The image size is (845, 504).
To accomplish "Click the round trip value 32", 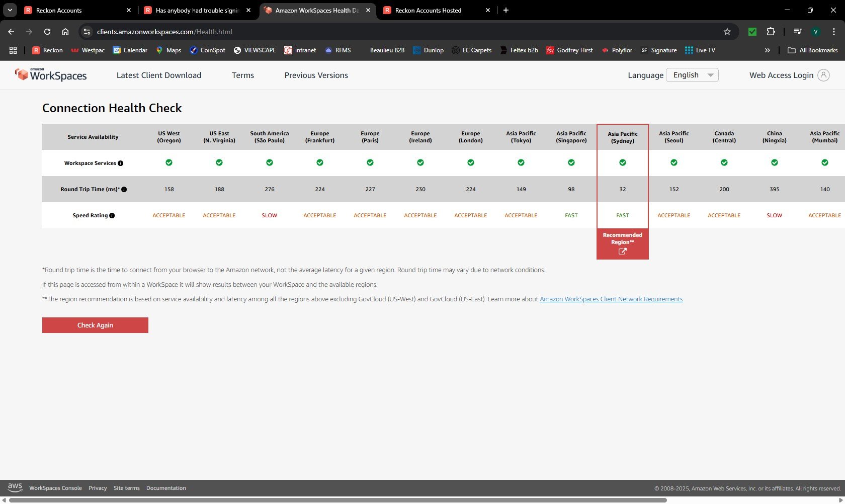I will [623, 189].
